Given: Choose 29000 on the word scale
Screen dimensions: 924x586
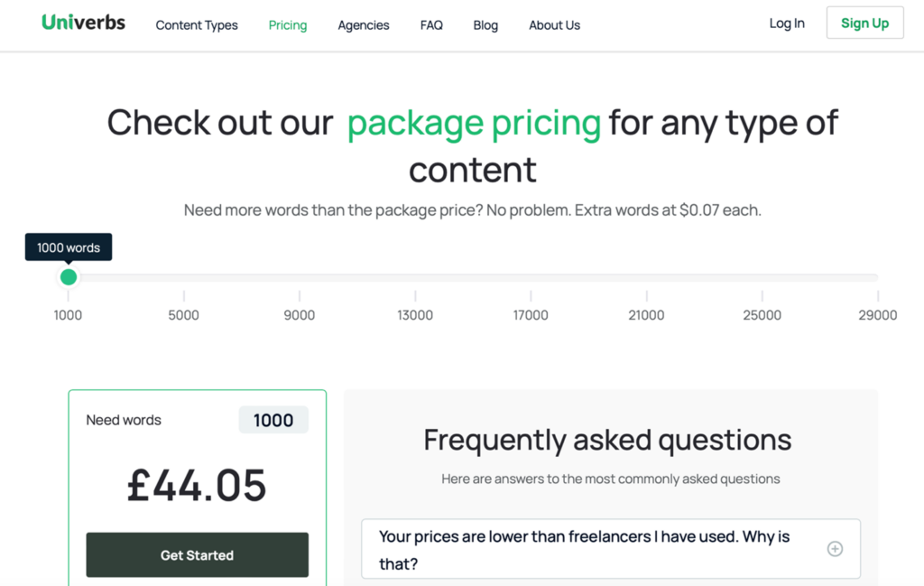Looking at the screenshot, I should pyautogui.click(x=877, y=315).
